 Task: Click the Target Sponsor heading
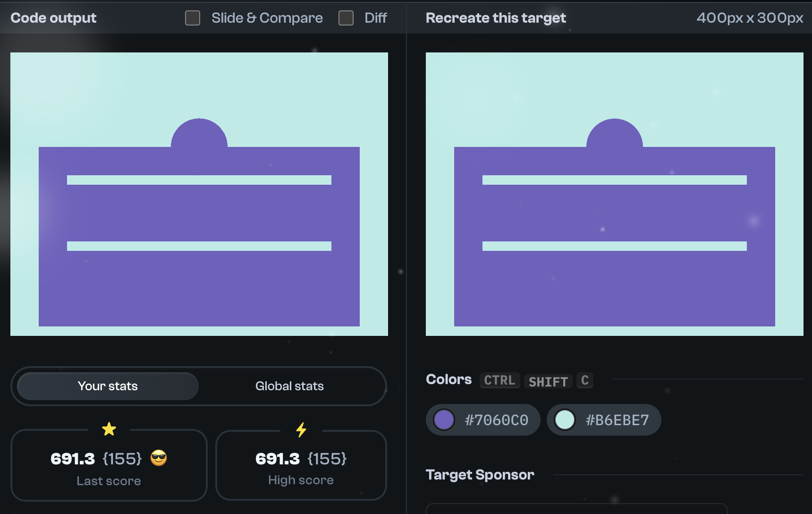point(480,474)
